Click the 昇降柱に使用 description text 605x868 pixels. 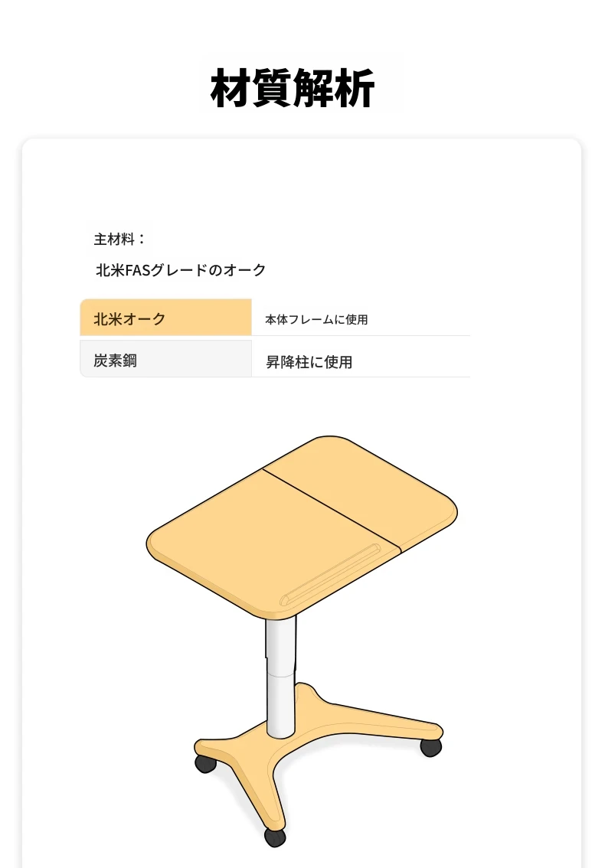coord(309,362)
